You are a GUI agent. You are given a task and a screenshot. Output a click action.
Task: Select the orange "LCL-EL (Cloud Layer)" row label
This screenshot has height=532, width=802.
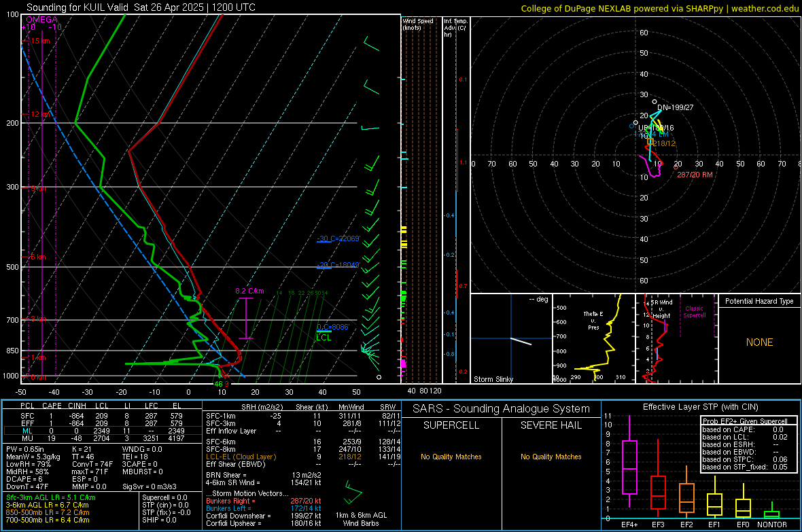tap(241, 457)
